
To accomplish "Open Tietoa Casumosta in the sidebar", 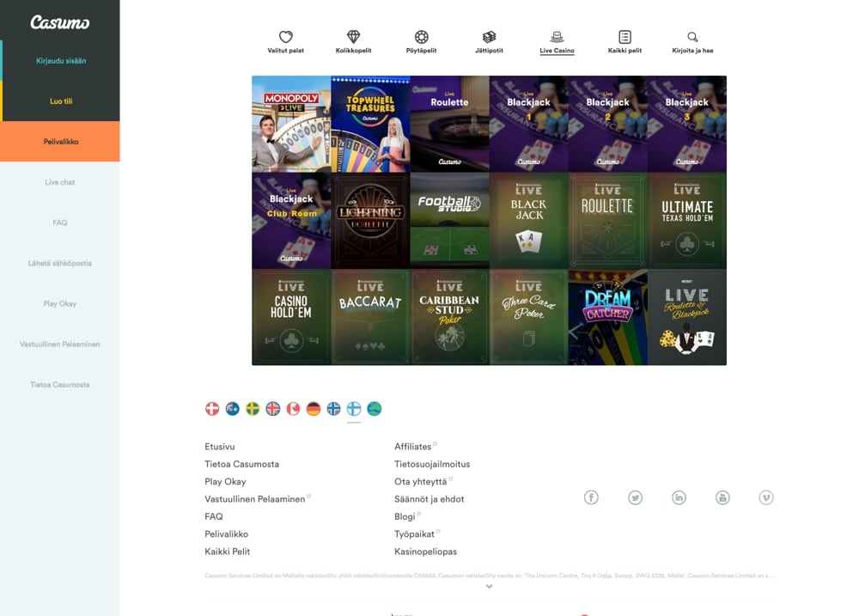I will click(x=60, y=385).
